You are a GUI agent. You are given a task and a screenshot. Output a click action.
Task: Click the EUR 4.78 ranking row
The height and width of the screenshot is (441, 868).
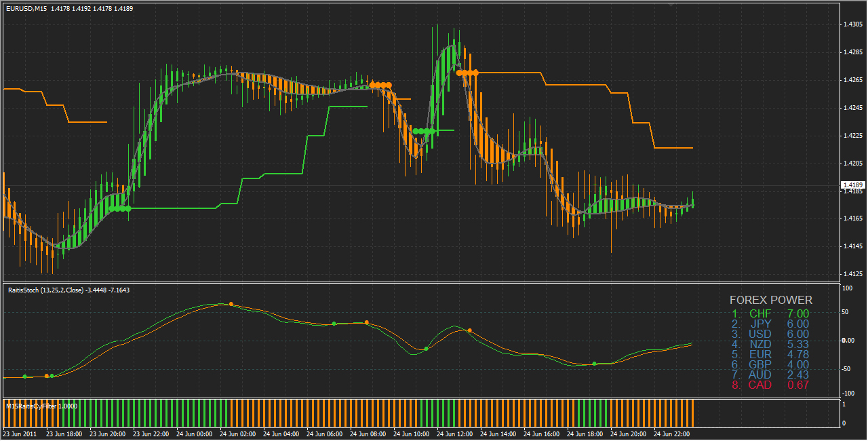(x=770, y=354)
